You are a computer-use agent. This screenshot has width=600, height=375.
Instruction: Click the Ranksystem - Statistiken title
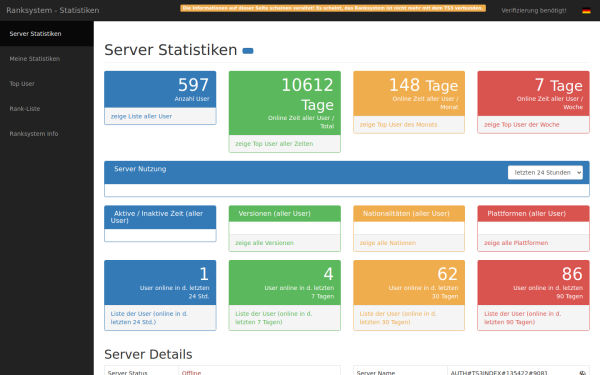(53, 10)
